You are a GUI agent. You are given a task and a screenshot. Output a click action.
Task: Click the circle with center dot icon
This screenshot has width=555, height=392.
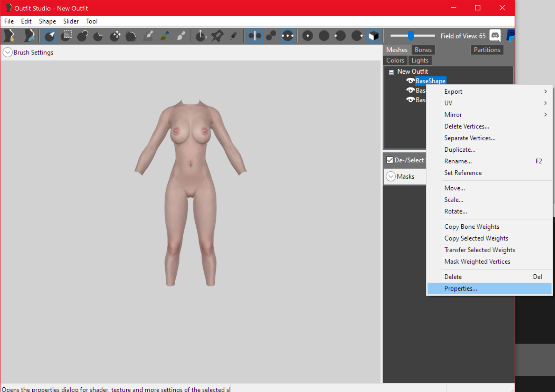(308, 36)
